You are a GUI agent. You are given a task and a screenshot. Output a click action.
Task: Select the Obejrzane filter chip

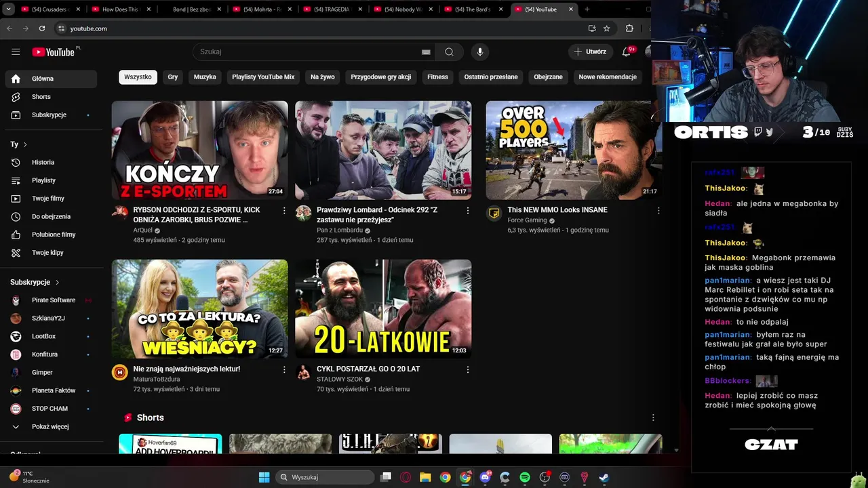pos(548,77)
